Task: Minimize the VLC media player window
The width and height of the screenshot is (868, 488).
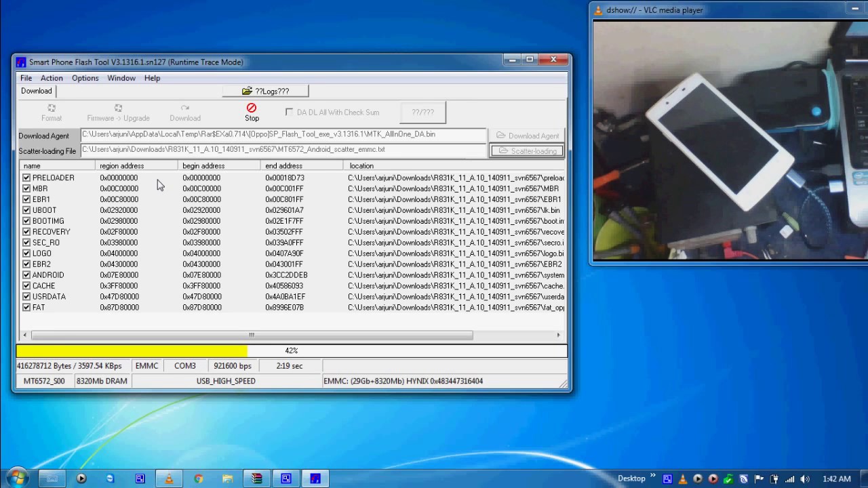Action: click(856, 9)
